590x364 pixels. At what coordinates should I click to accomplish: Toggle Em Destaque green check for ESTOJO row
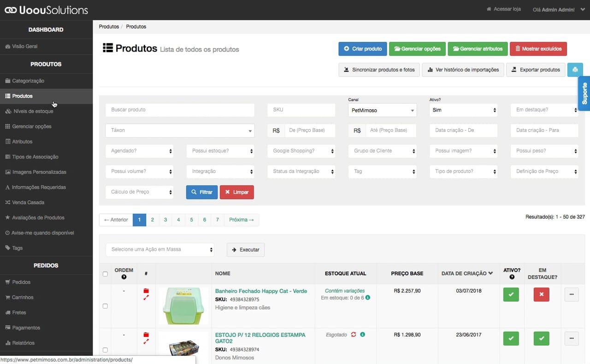coord(542,338)
